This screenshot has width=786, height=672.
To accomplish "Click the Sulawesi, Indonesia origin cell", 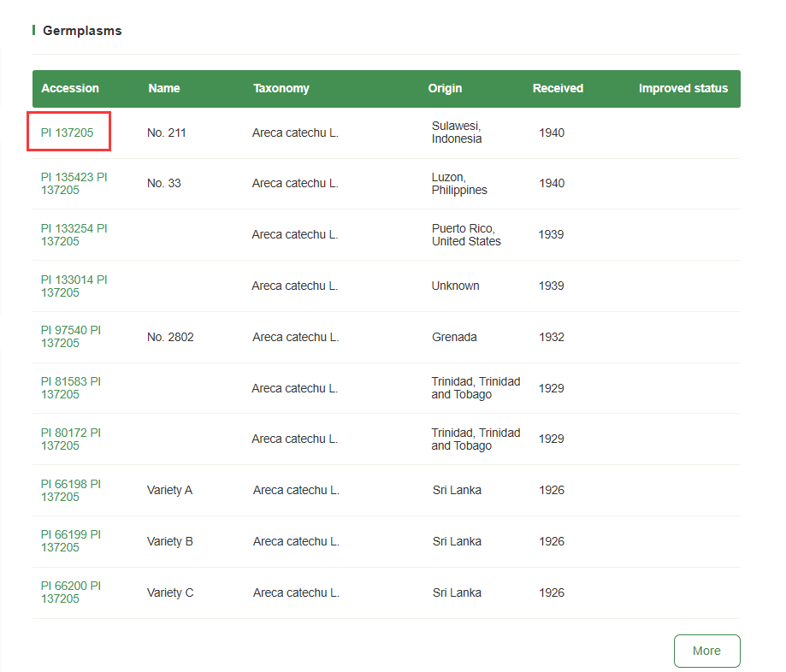I will 457,133.
